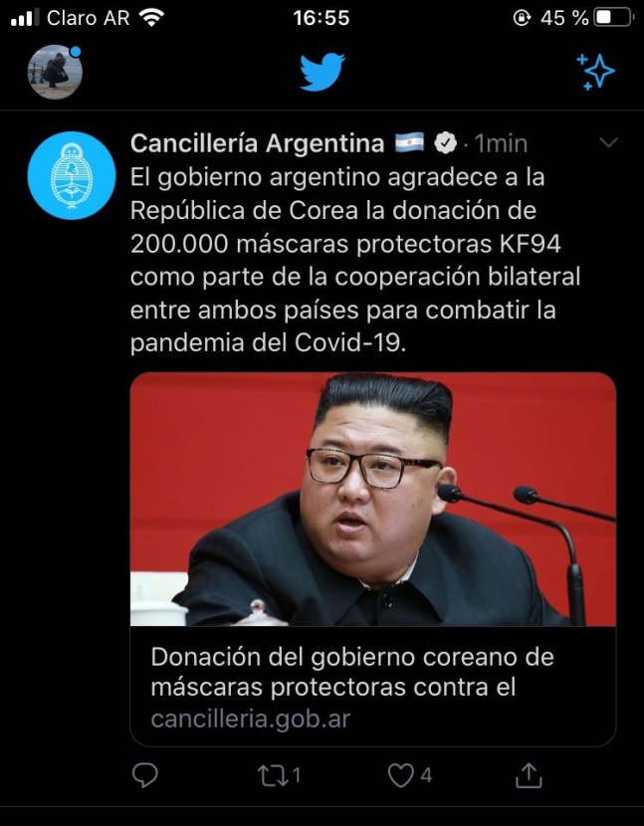Screen dimensions: 644x826
Task: Tap the Cancillería Argentina account name
Action: point(257,142)
